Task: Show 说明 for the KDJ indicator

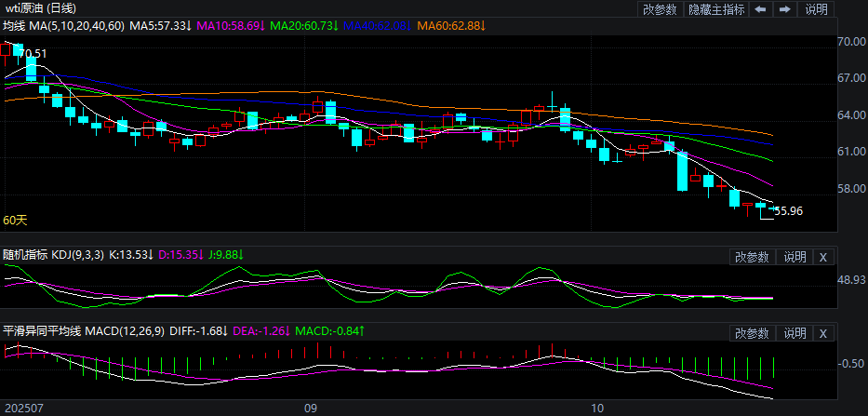Action: click(795, 257)
